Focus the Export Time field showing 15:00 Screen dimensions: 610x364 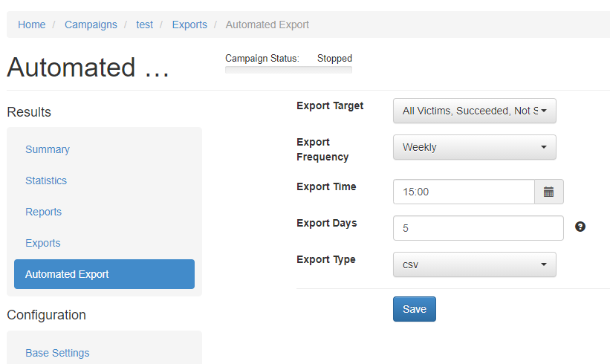point(464,192)
